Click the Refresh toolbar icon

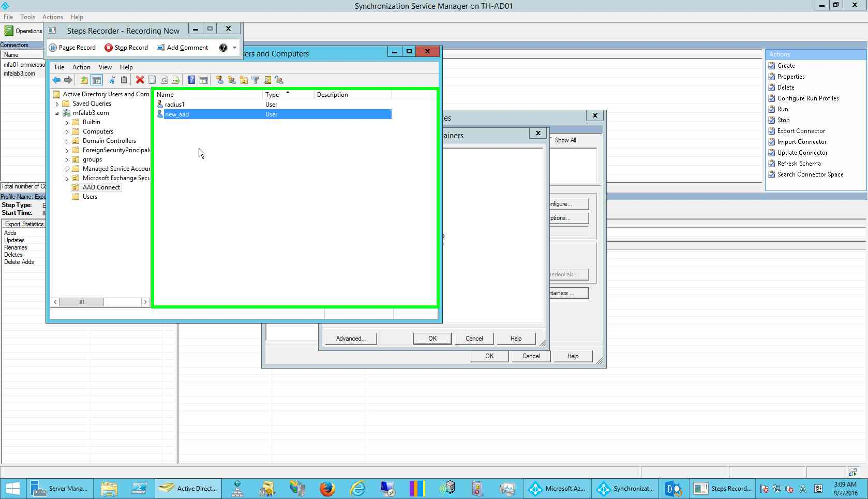click(x=164, y=80)
